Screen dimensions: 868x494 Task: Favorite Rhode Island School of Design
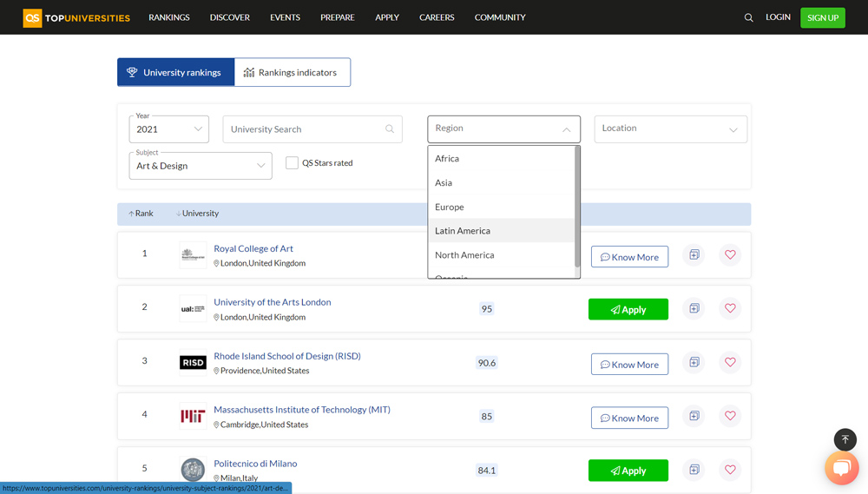pyautogui.click(x=730, y=362)
